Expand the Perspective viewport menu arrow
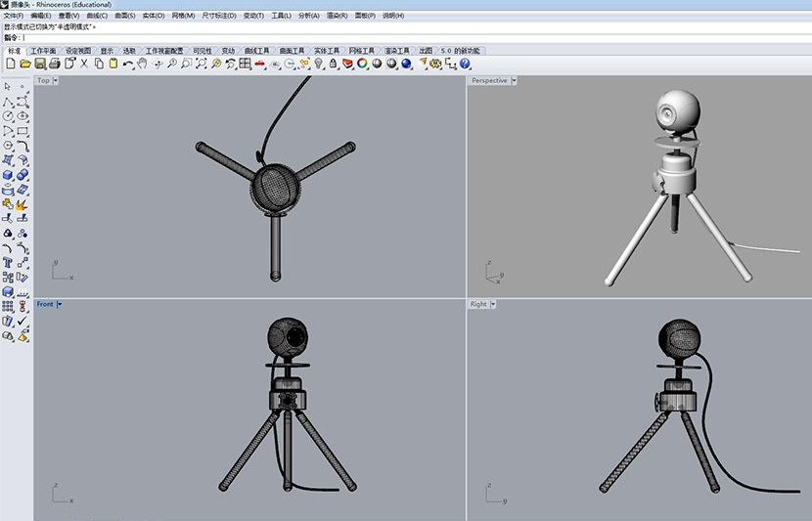812x521 pixels. (514, 81)
